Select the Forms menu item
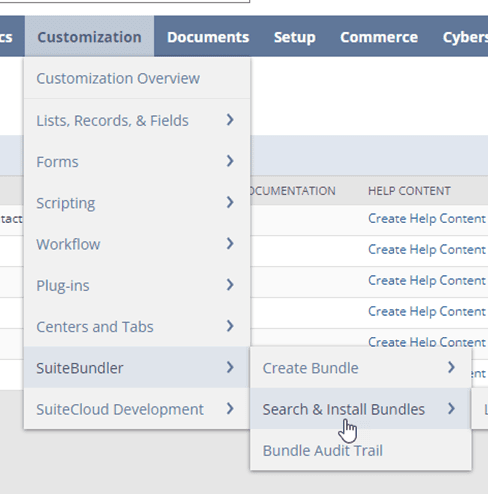Viewport: 488px width, 494px height. tap(137, 162)
